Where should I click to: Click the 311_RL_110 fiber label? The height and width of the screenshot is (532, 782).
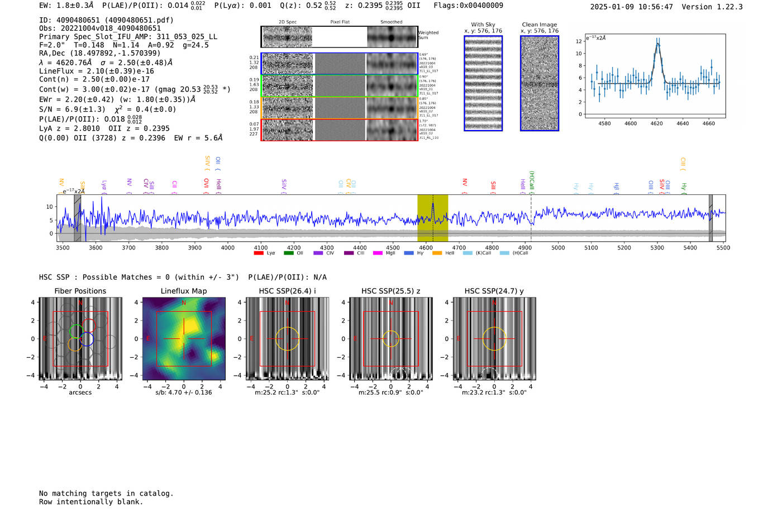(428, 137)
